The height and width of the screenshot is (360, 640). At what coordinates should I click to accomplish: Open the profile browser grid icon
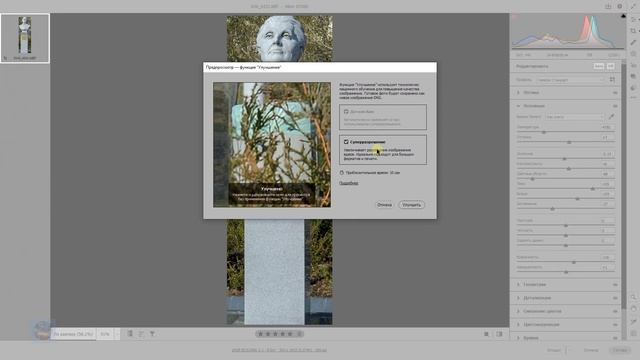[612, 80]
